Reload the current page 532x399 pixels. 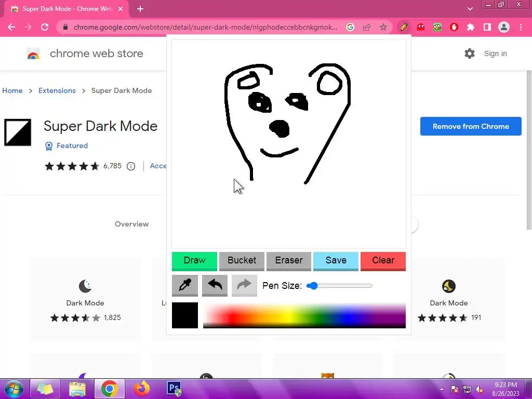point(45,27)
